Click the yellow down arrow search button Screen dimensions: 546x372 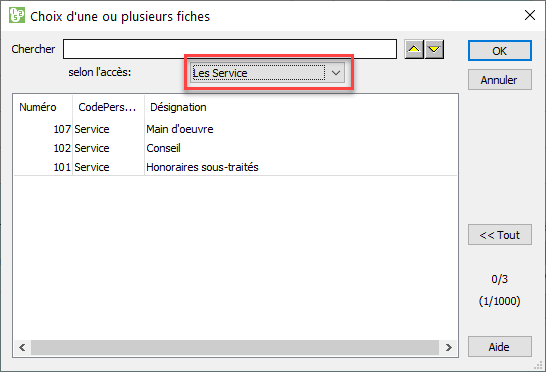click(x=434, y=49)
